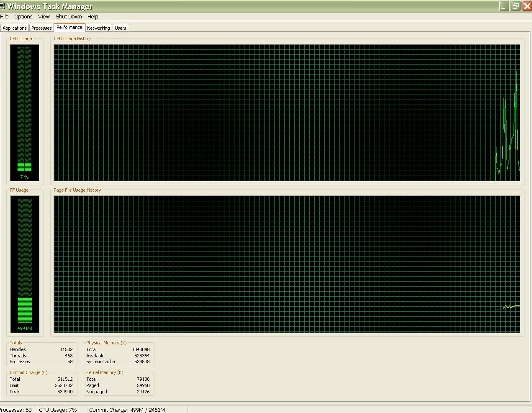Switch to the Applications tab
Screen dimensions: 532x413
click(15, 28)
